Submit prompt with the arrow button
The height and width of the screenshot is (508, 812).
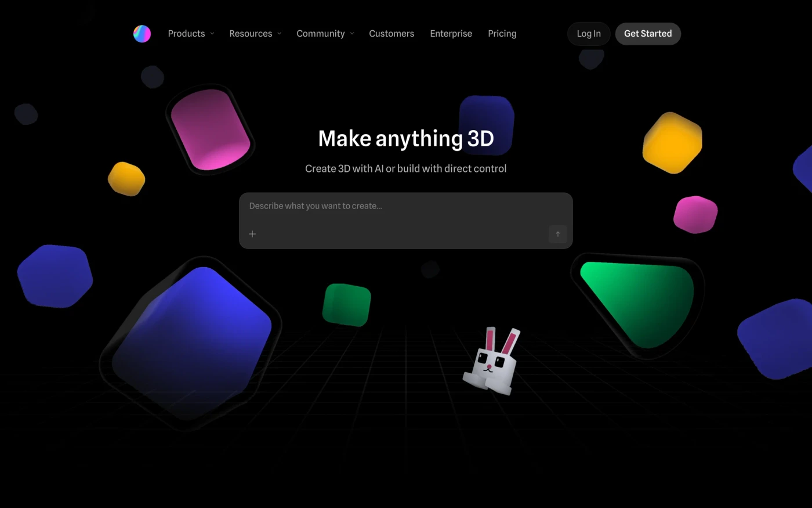point(557,234)
